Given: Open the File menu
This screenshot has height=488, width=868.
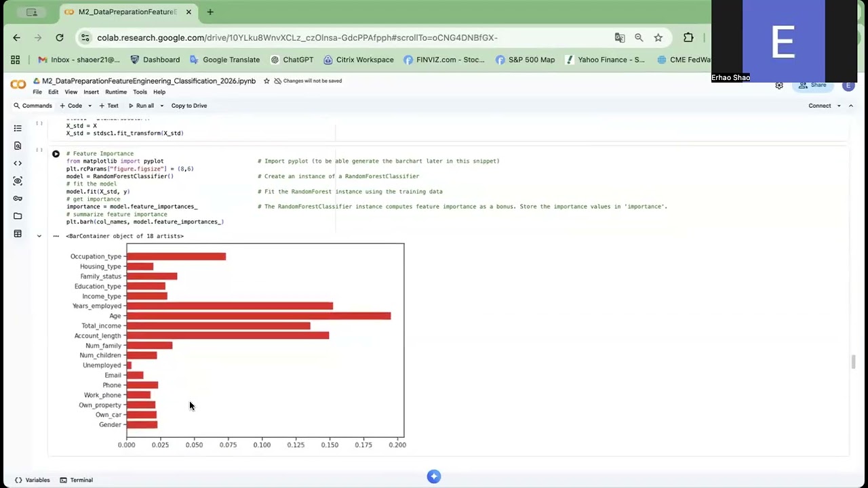Looking at the screenshot, I should click(37, 92).
